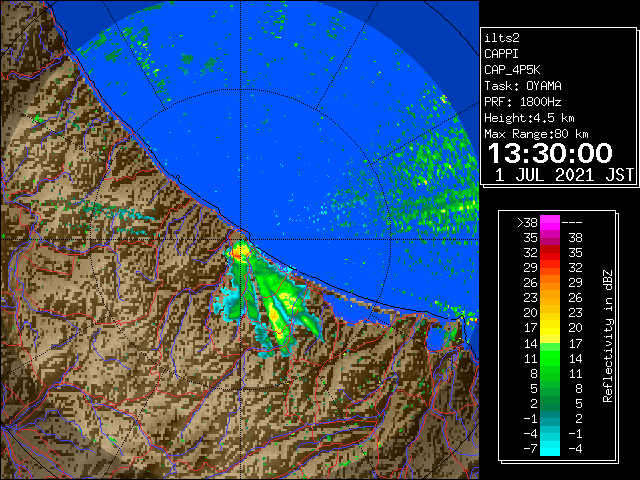
Task: Click 'Max Range:80 km' text
Action: (x=536, y=134)
